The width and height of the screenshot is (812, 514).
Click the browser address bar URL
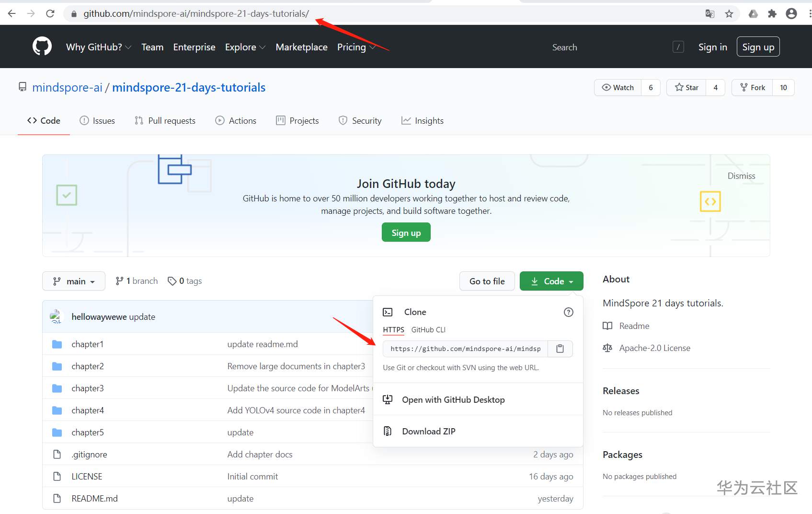[x=196, y=13]
